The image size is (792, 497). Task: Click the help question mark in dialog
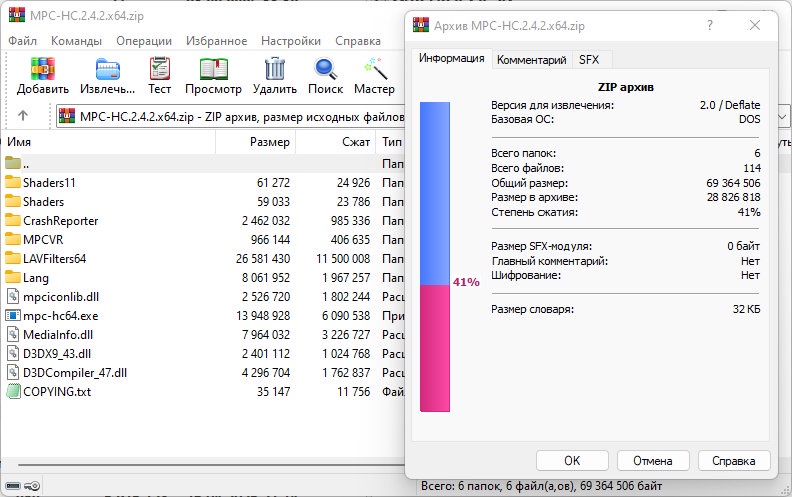coord(710,25)
